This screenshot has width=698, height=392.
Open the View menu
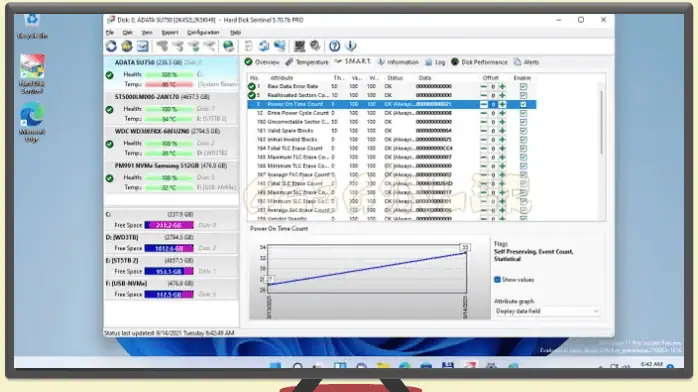click(x=147, y=32)
